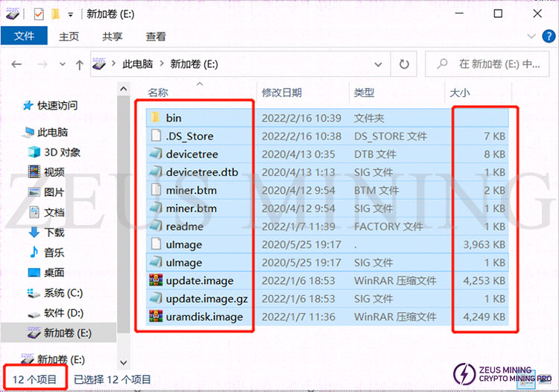The image size is (559, 392).
Task: Click the up arrow of navigation scrollbar
Action: pos(123,89)
